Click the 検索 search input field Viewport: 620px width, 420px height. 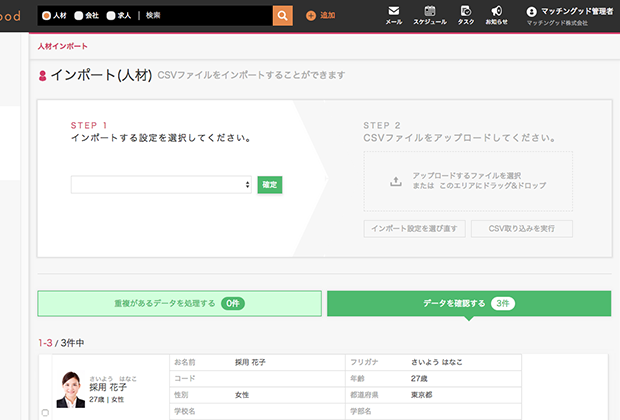coord(208,15)
